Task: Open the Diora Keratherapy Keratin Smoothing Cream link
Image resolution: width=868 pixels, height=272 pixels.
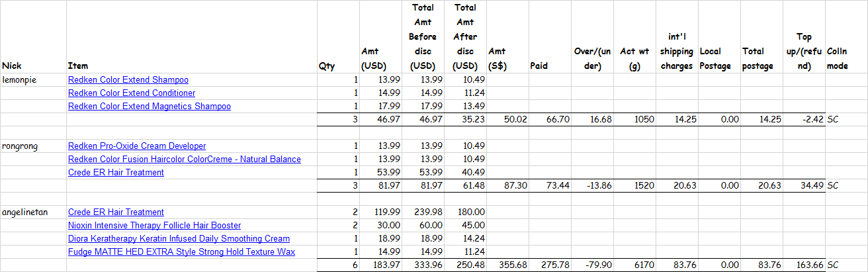Action: tap(179, 238)
